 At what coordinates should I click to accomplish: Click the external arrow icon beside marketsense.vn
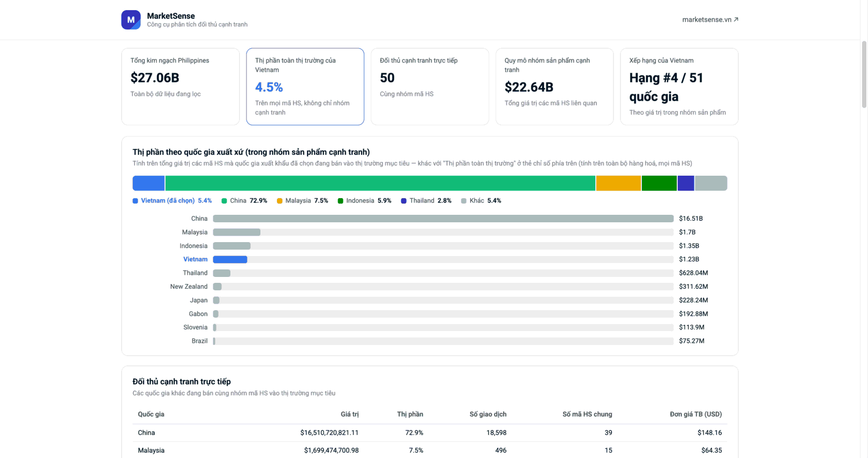pos(736,20)
